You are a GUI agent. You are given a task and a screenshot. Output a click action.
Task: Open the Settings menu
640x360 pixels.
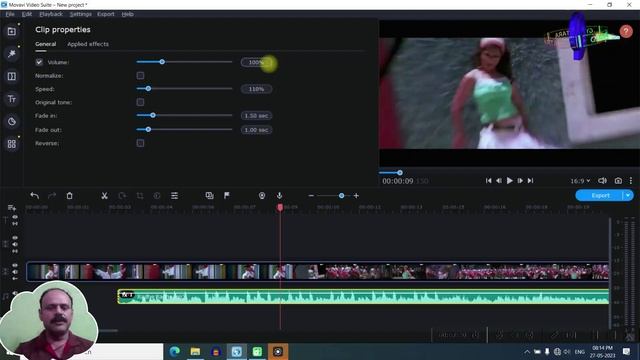pyautogui.click(x=80, y=14)
